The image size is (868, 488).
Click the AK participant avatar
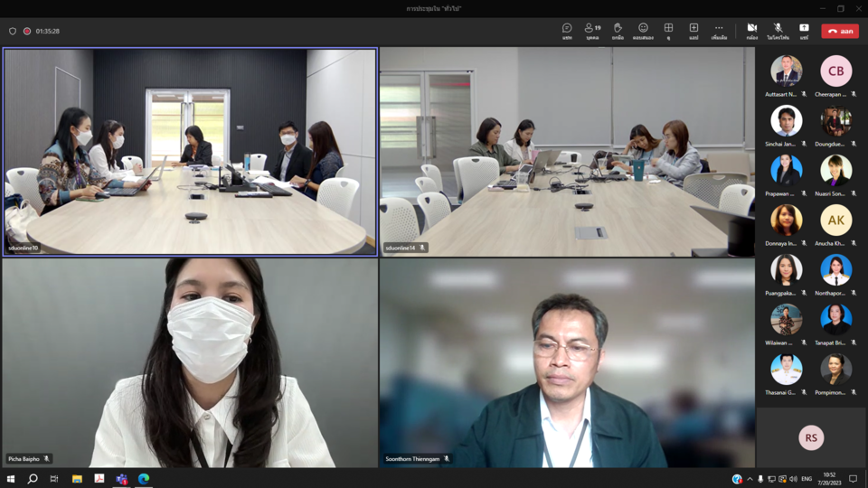835,221
